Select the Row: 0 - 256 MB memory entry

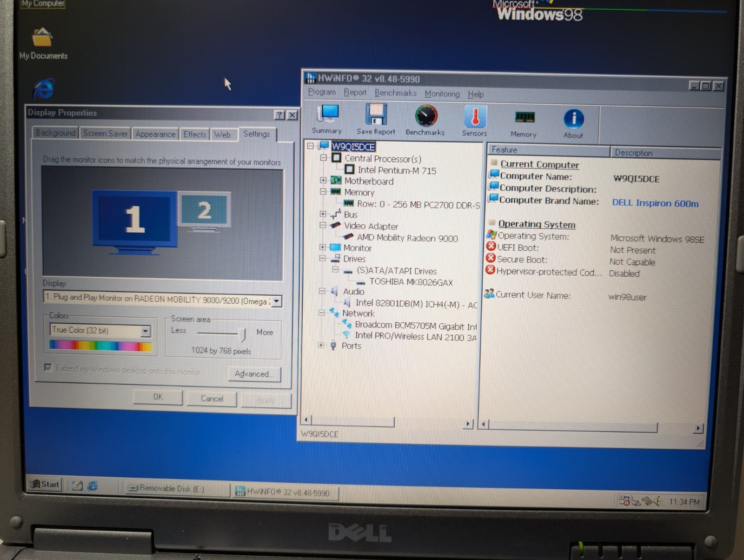(418, 204)
